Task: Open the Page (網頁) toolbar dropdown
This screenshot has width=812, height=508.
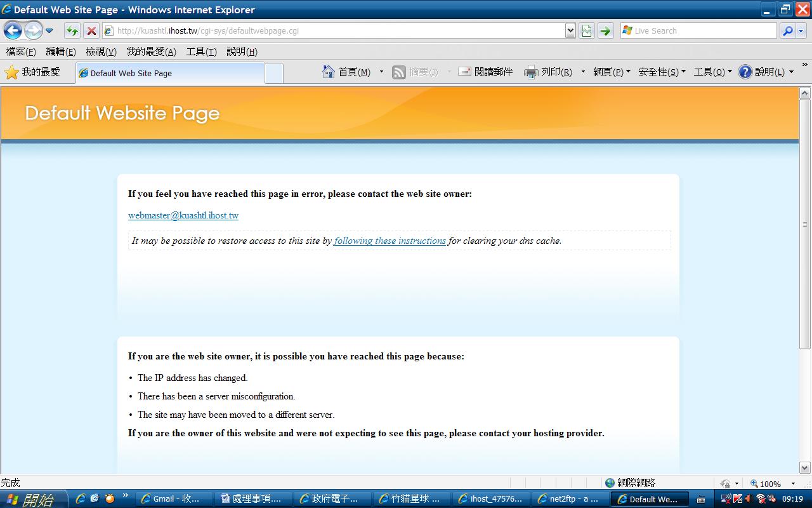Action: pyautogui.click(x=612, y=72)
